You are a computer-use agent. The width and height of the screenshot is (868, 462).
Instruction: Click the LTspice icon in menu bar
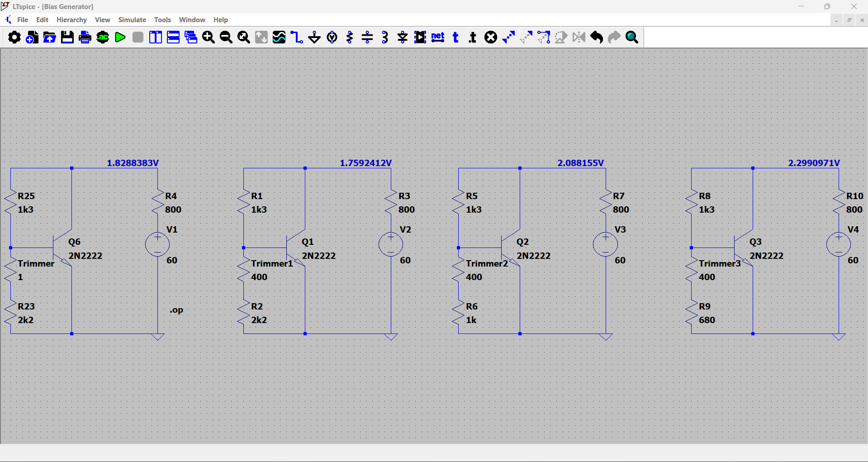click(8, 20)
